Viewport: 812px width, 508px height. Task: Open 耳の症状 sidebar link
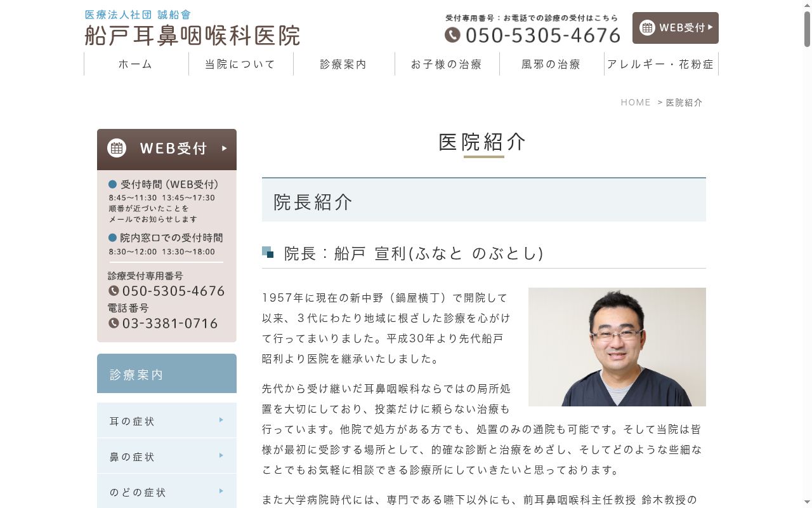pyautogui.click(x=167, y=420)
